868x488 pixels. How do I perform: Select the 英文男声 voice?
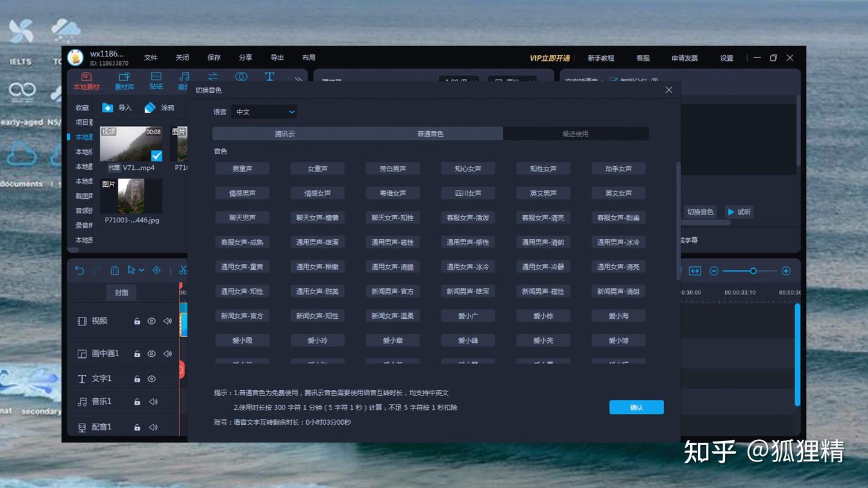pos(543,193)
